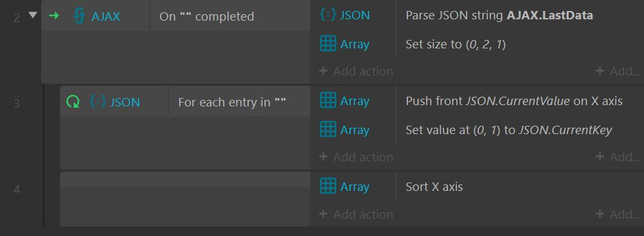
Task: Select the Set size to (0, 2, 1) action
Action: 456,44
